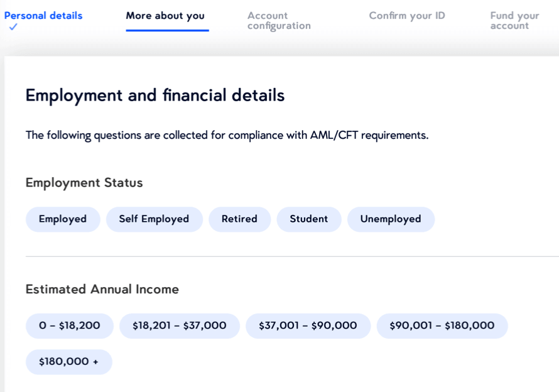
Task: Select the Employed status chip
Action: click(63, 219)
